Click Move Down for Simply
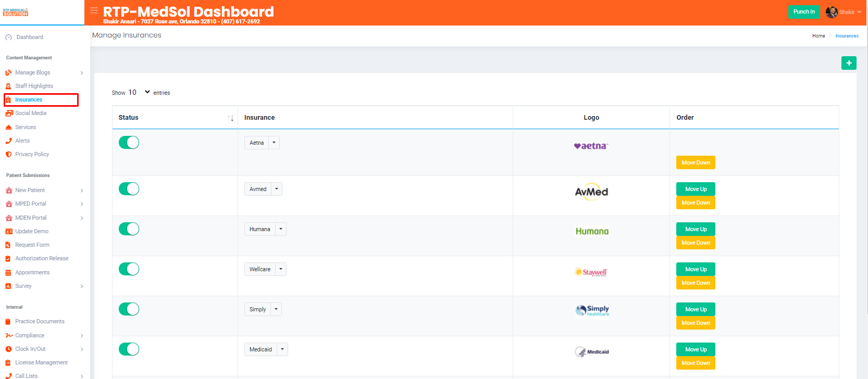Viewport: 868px width, 379px height. (x=696, y=323)
